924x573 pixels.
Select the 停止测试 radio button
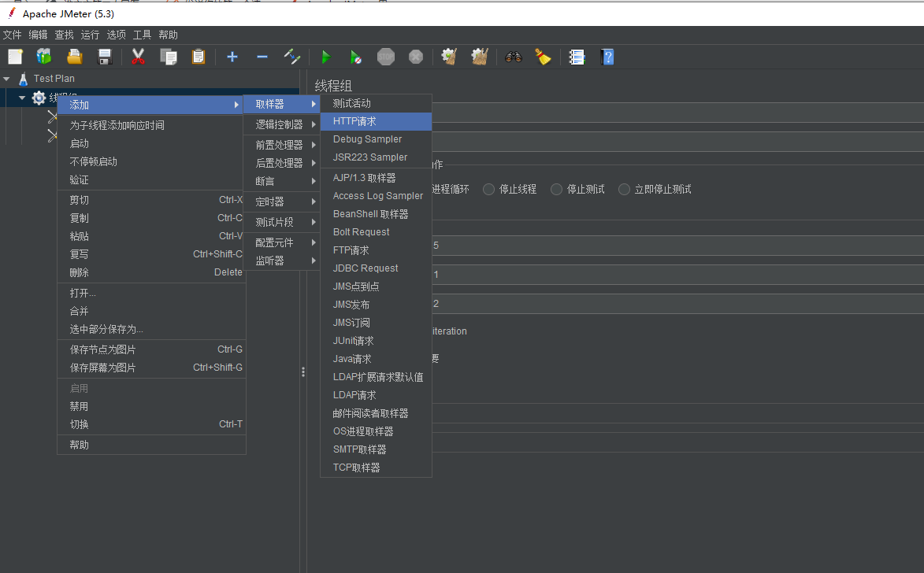(x=556, y=189)
